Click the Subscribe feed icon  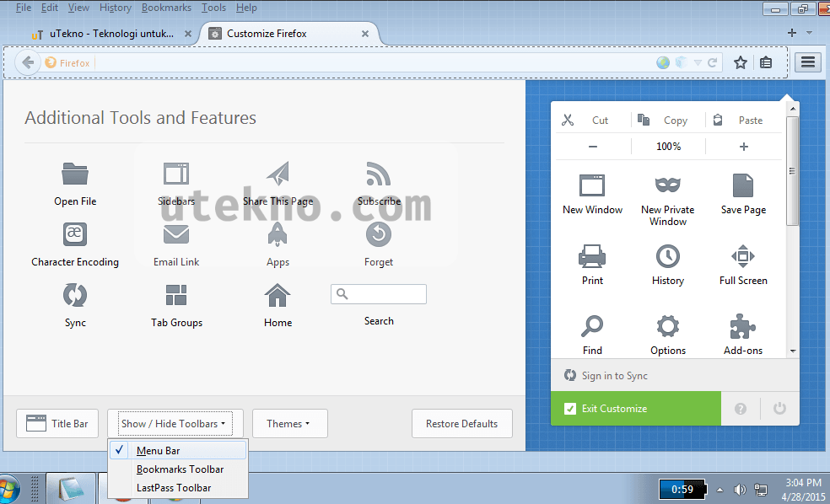coord(379,174)
